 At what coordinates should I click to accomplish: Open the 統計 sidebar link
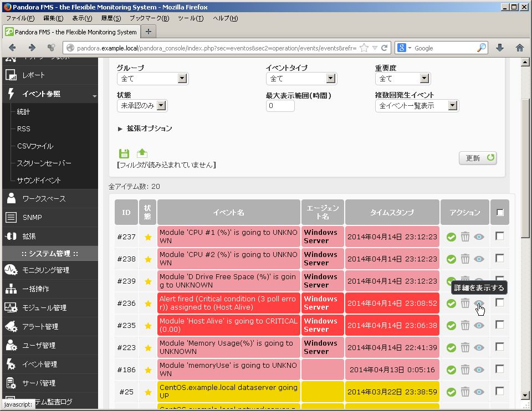coord(23,111)
